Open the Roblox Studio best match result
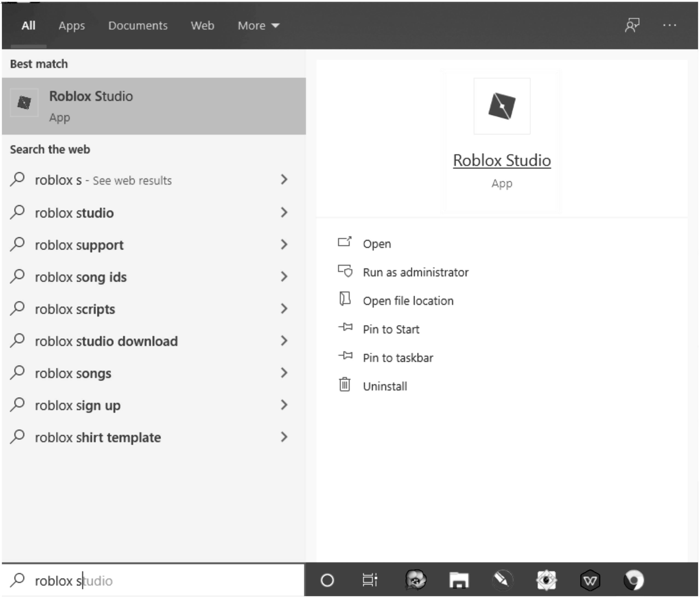Image resolution: width=700 pixels, height=598 pixels. click(x=154, y=106)
